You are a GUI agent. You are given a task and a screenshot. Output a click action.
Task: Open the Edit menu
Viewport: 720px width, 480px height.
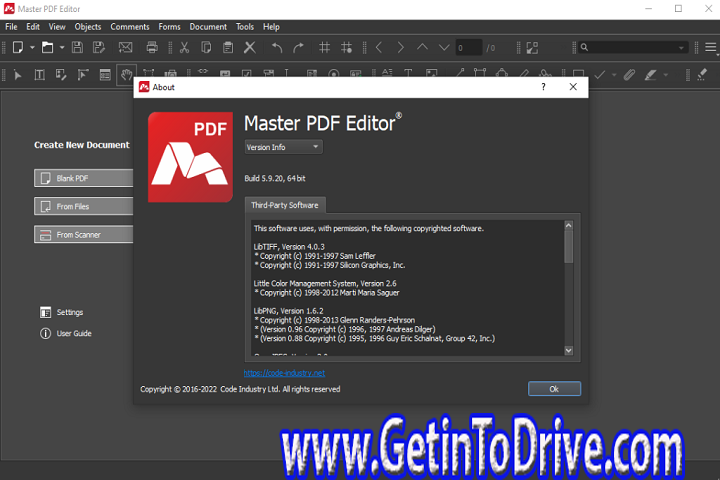(33, 27)
